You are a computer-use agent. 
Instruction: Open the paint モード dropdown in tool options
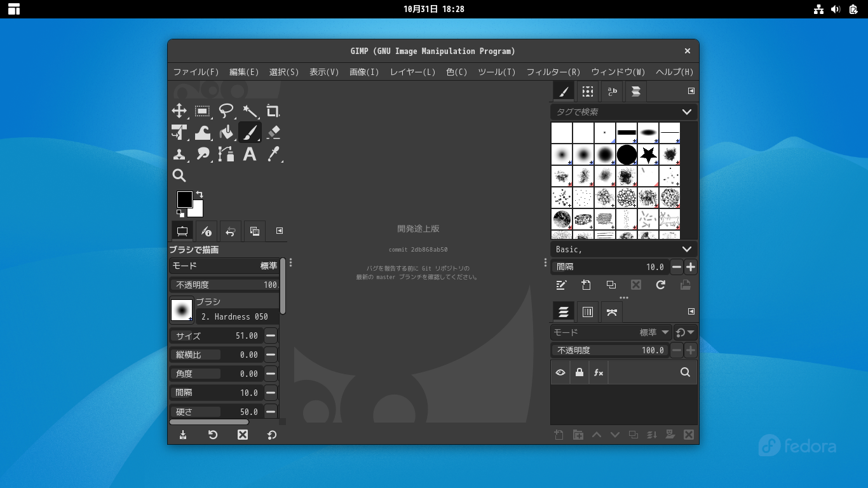coord(224,266)
